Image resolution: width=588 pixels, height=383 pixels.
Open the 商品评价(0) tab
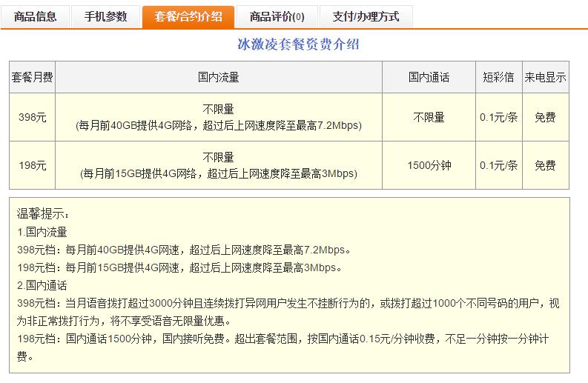point(277,16)
